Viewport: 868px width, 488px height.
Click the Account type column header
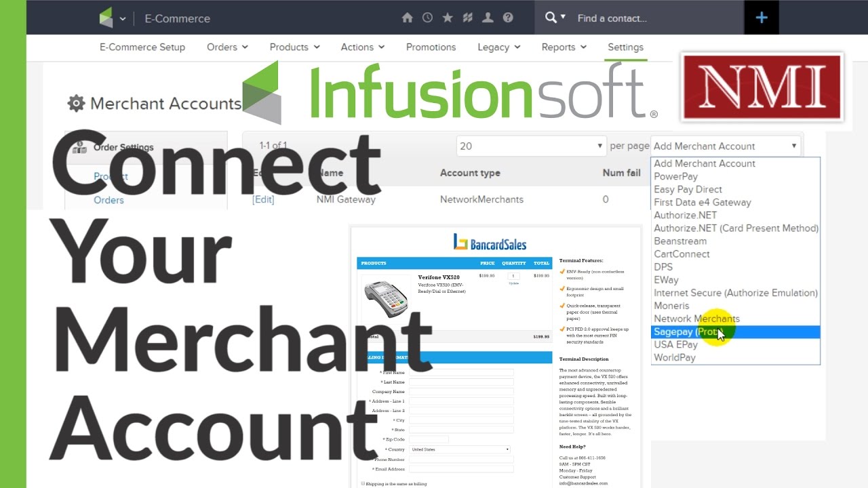tap(470, 173)
